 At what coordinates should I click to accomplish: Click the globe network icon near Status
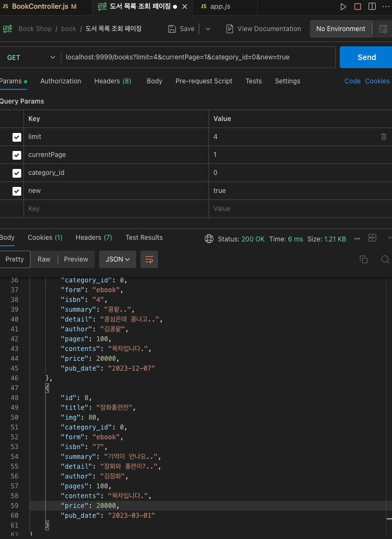point(209,239)
